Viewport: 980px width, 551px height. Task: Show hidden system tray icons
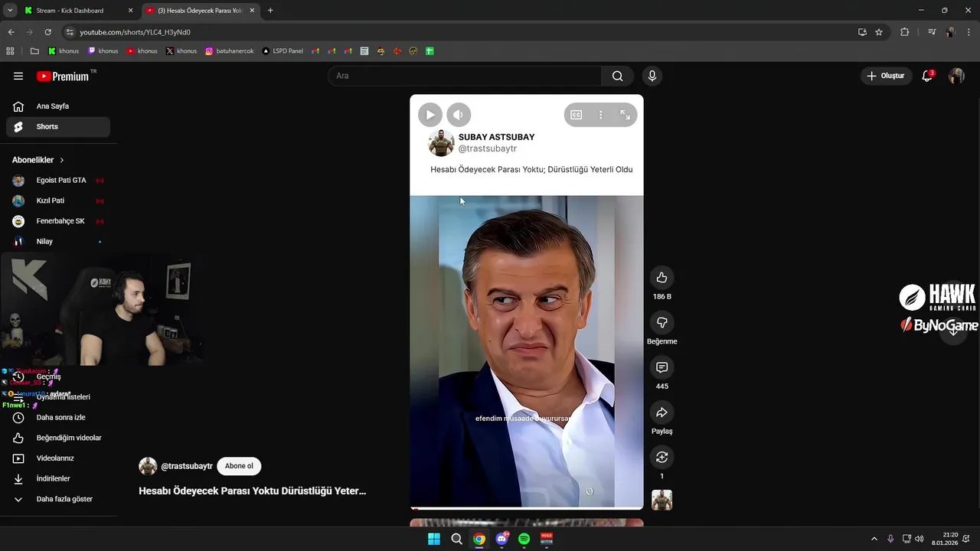(x=874, y=539)
